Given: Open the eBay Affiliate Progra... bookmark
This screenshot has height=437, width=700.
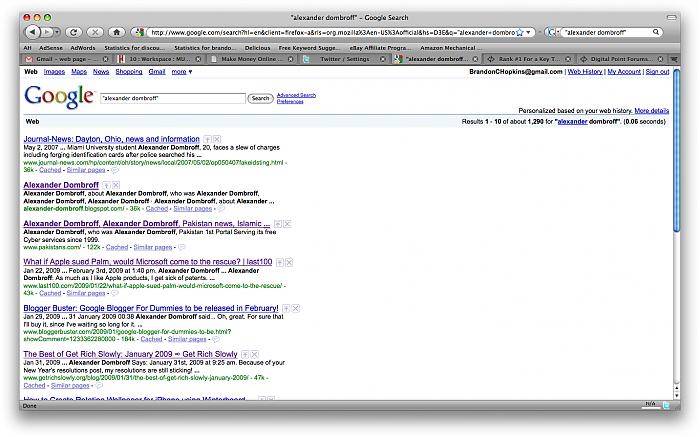Looking at the screenshot, I should coord(380,48).
